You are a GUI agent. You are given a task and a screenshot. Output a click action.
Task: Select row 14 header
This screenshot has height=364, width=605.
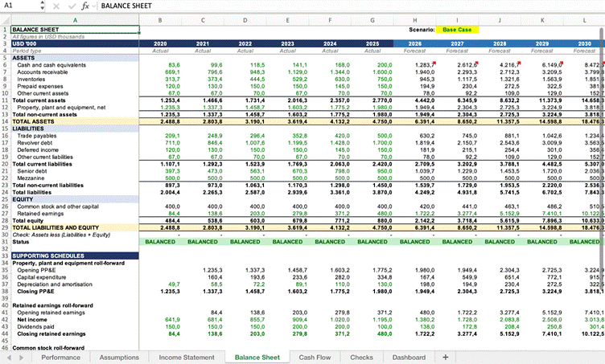[x=5, y=121]
